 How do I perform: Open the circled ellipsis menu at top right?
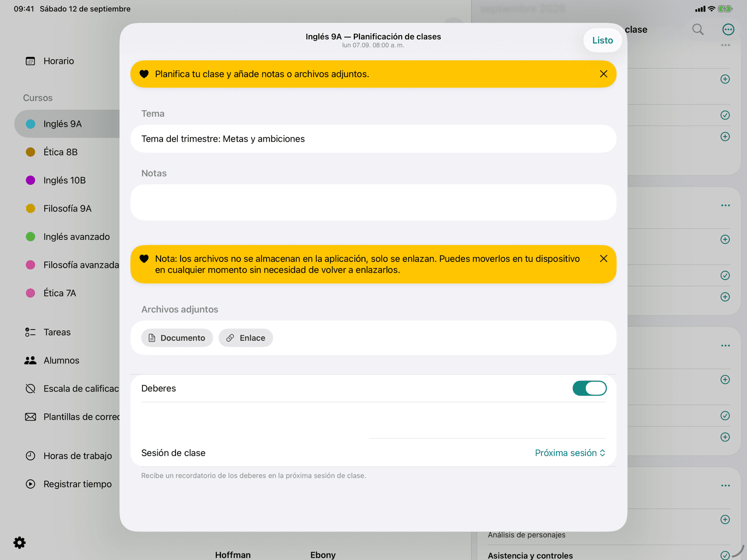[728, 29]
